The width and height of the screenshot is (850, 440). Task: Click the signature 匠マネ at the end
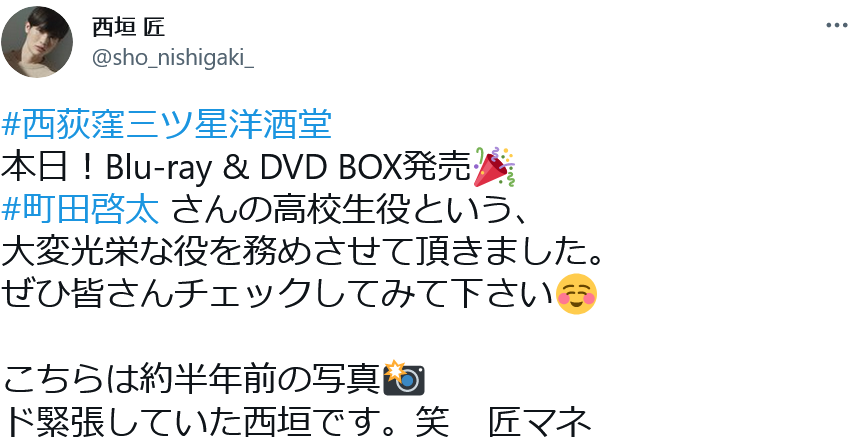tap(539, 422)
